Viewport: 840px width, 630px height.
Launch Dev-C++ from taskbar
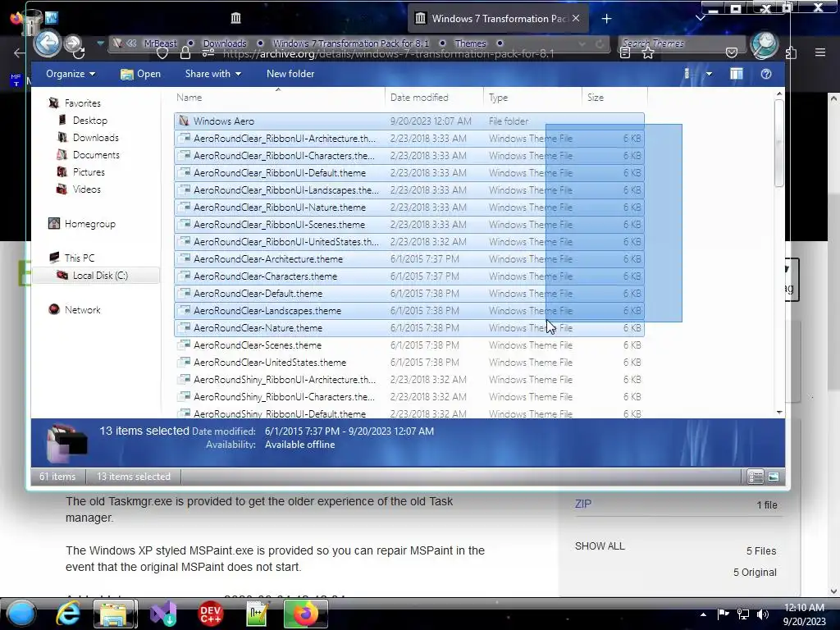[x=210, y=614]
